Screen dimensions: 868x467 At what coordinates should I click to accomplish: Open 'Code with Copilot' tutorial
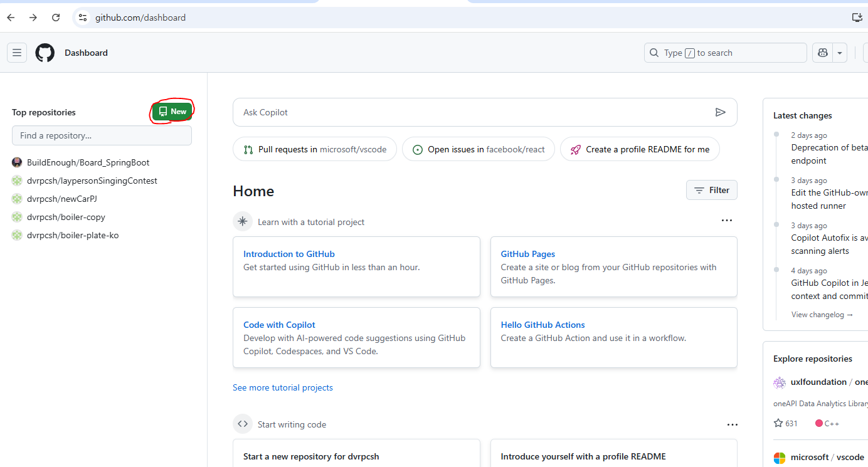[x=279, y=325]
